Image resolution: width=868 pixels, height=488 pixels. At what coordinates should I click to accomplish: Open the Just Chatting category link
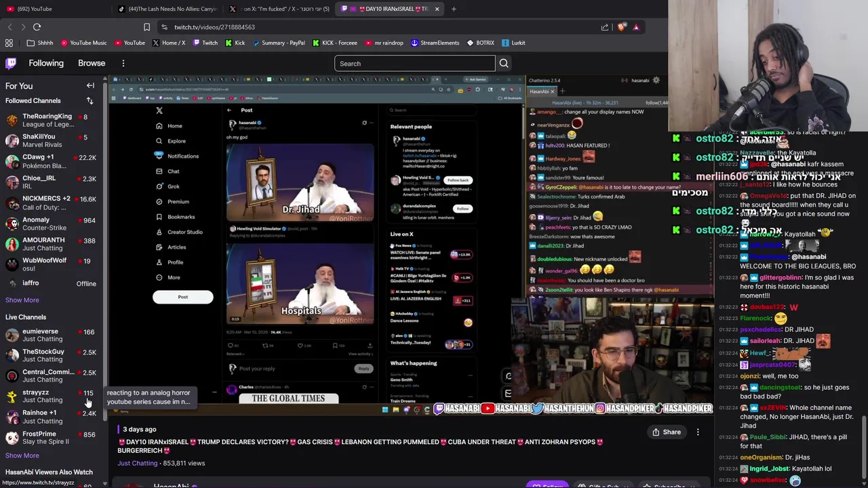click(x=137, y=464)
